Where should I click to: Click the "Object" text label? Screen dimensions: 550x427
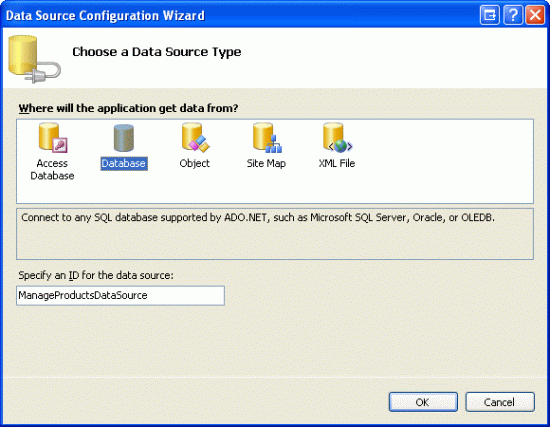tap(195, 164)
